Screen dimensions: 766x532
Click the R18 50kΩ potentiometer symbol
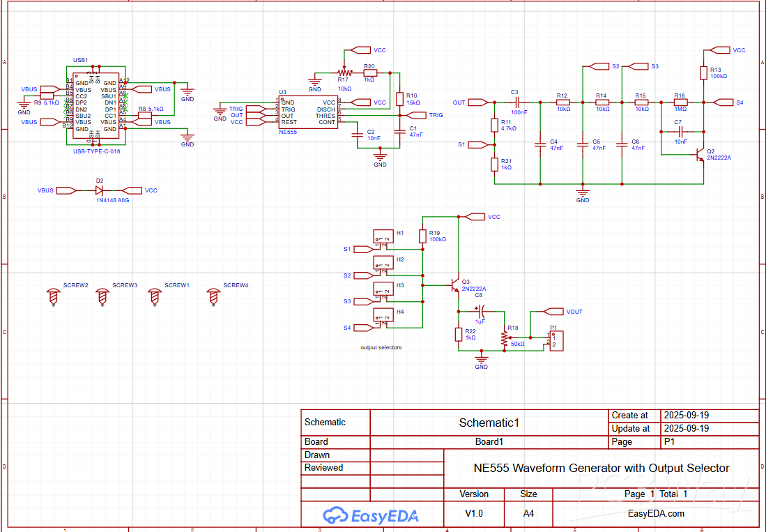point(505,337)
